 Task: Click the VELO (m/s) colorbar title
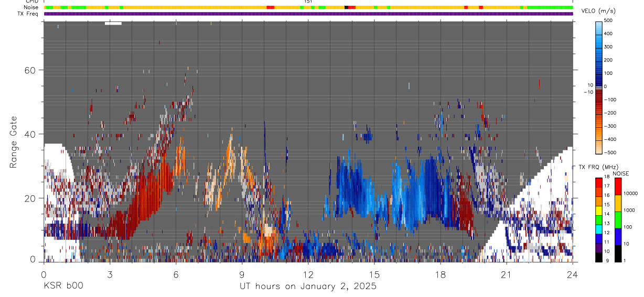click(598, 11)
